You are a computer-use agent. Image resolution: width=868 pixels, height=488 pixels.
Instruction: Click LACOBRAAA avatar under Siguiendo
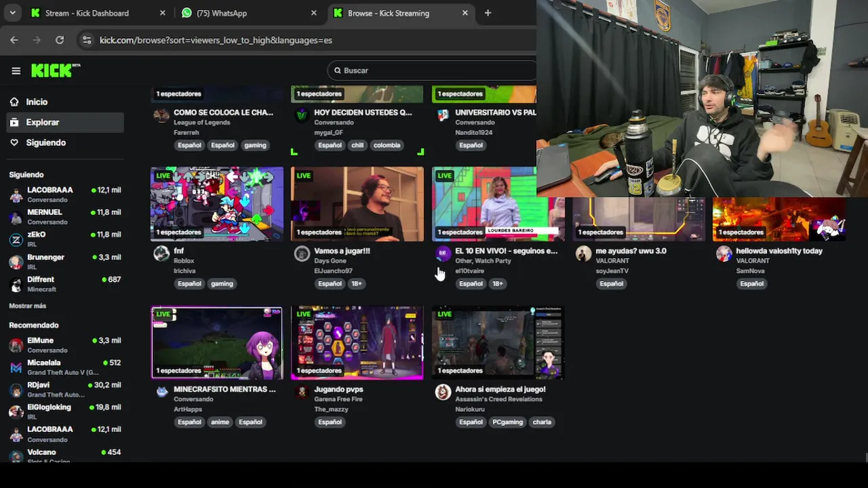point(16,195)
